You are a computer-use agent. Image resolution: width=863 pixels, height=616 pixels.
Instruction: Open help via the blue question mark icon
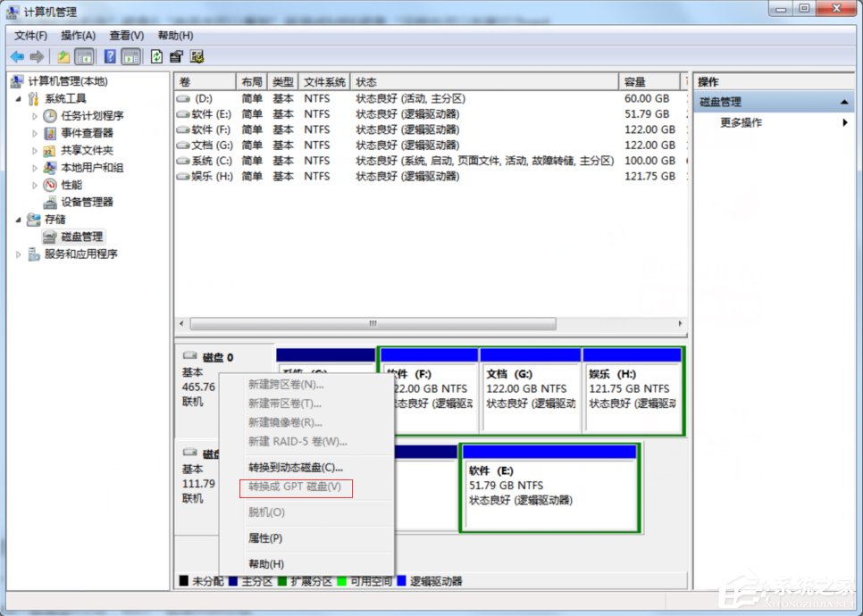[x=108, y=55]
